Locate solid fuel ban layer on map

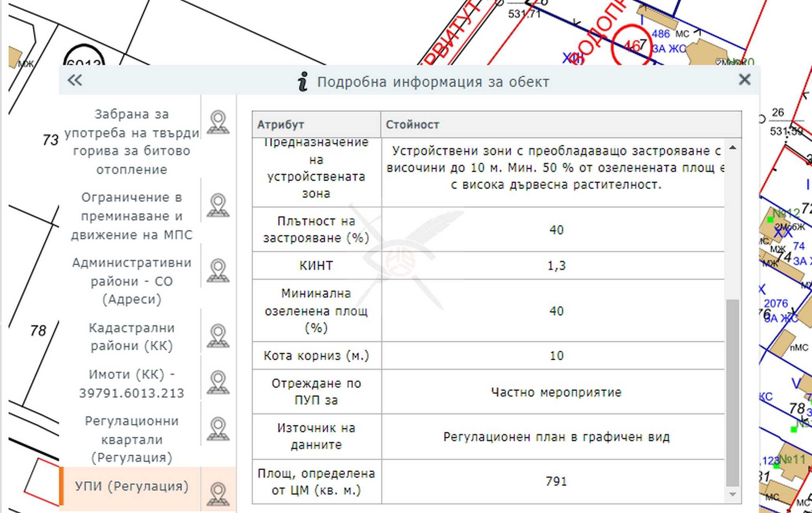point(218,122)
